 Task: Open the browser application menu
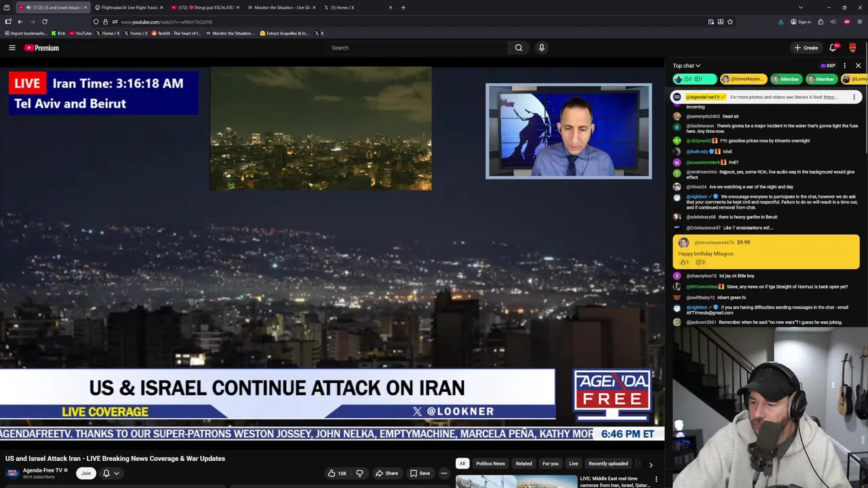tap(859, 22)
